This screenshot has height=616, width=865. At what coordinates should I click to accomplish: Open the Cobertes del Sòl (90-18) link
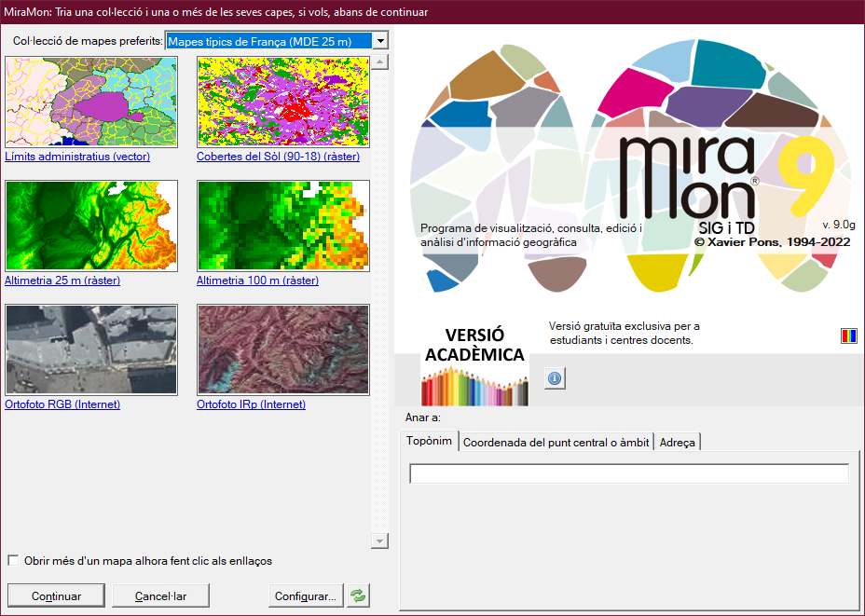278,157
